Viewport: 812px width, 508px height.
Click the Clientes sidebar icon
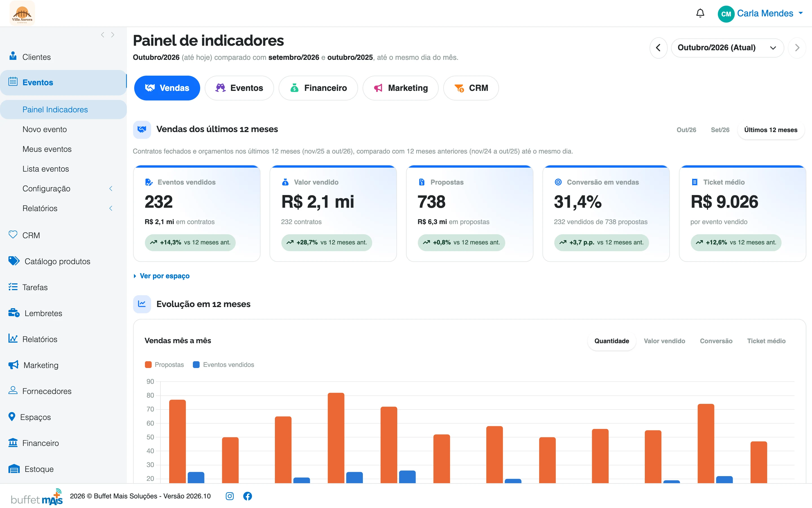pos(13,56)
